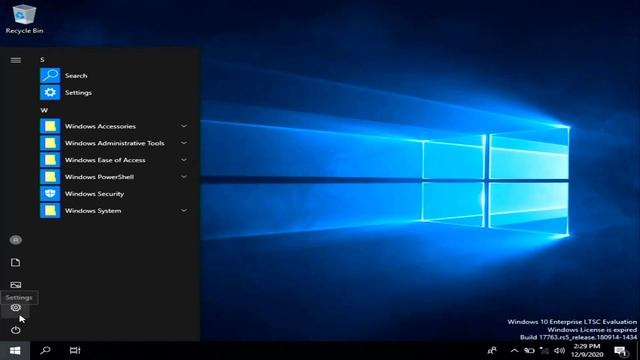Expand Windows Ease of Access chevron

[x=184, y=160]
